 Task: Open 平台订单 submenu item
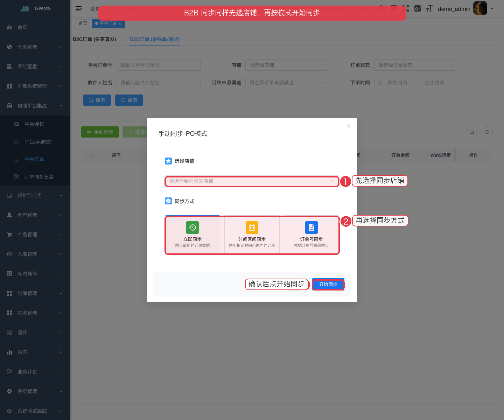click(35, 159)
